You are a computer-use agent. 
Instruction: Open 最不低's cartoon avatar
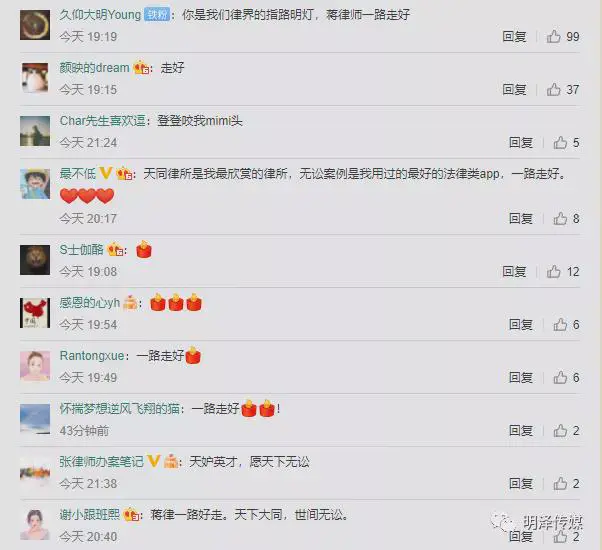[x=35, y=184]
